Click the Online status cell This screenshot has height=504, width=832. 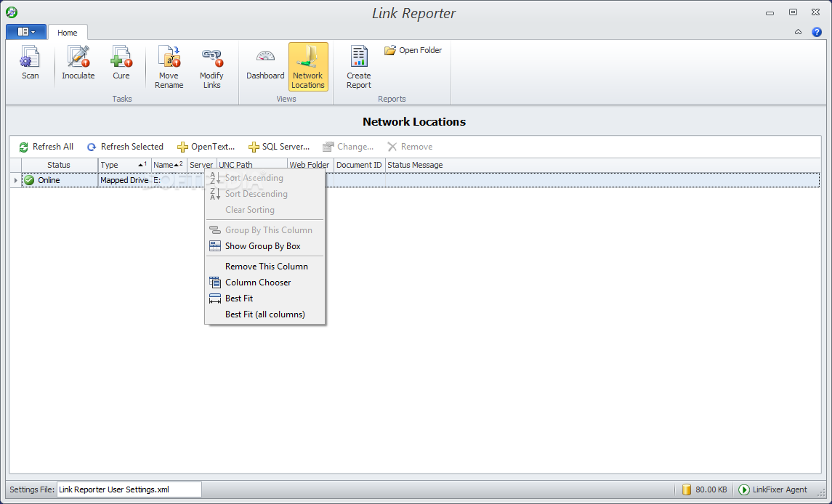(60, 180)
